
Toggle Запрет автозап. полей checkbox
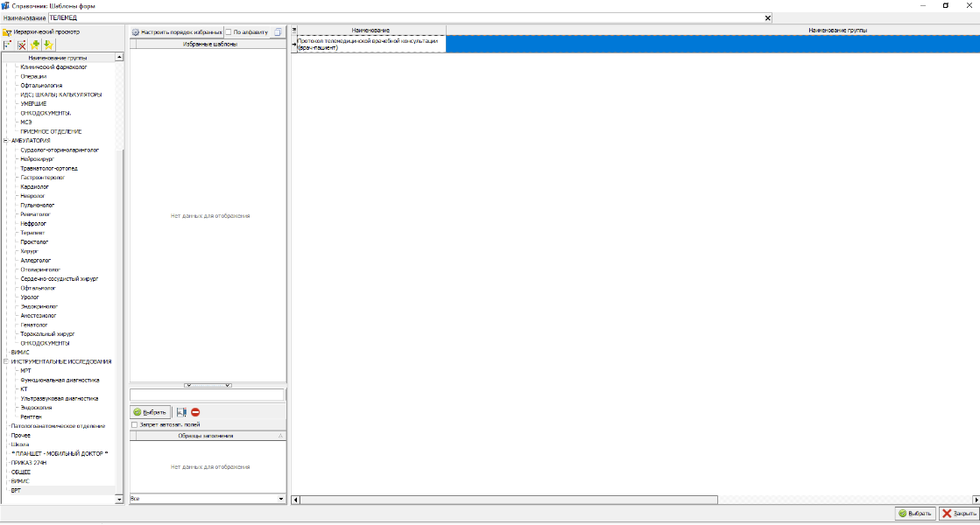pos(134,425)
